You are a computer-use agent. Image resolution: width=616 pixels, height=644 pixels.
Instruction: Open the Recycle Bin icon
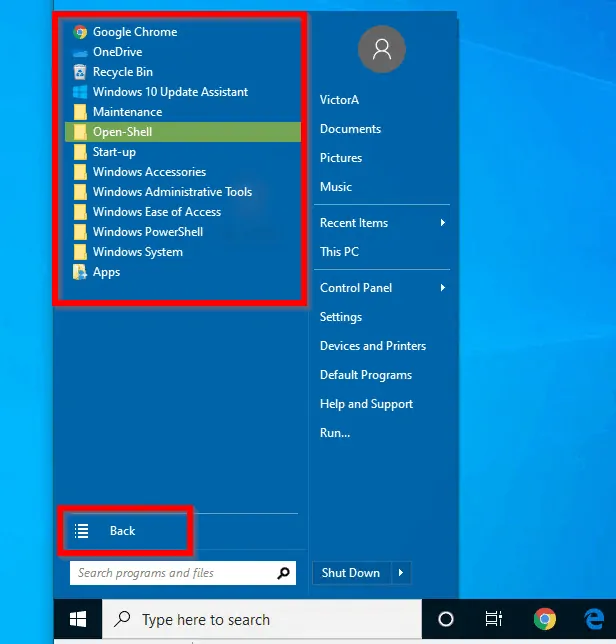(x=80, y=72)
